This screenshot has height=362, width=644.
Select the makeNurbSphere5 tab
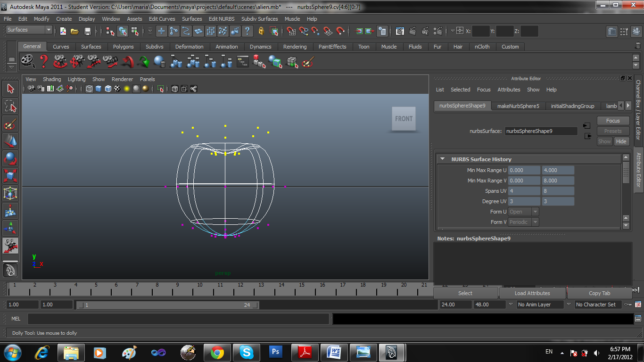coord(518,106)
